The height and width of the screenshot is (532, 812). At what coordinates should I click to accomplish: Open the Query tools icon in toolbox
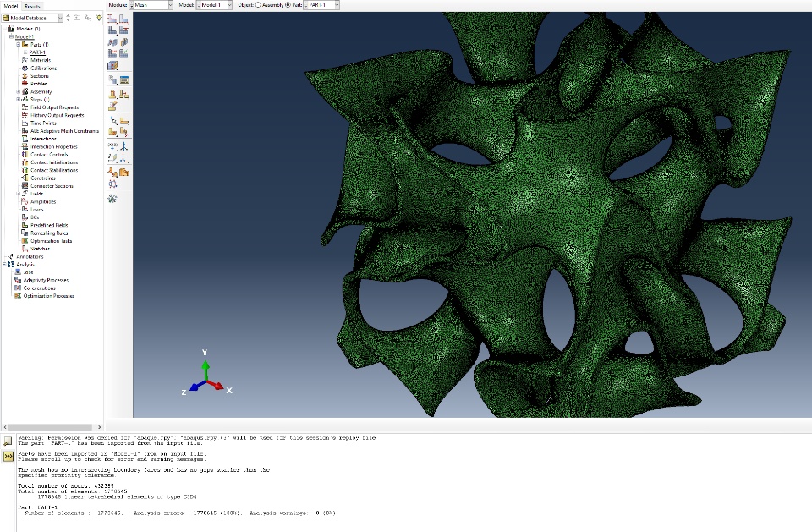click(x=112, y=199)
